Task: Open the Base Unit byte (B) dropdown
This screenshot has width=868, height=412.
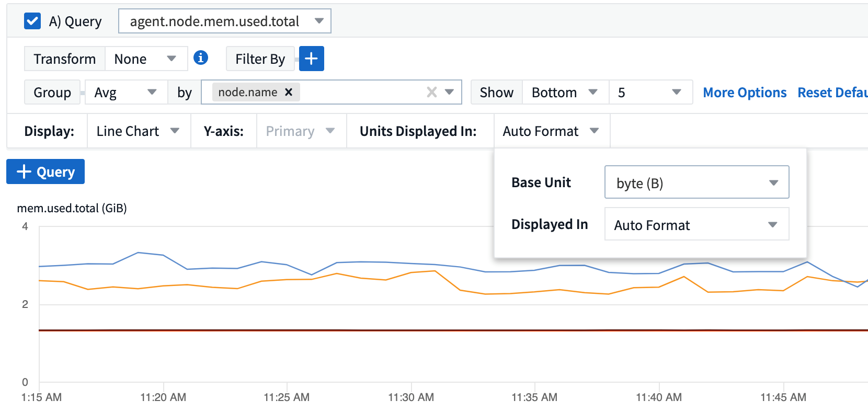Action: point(696,182)
